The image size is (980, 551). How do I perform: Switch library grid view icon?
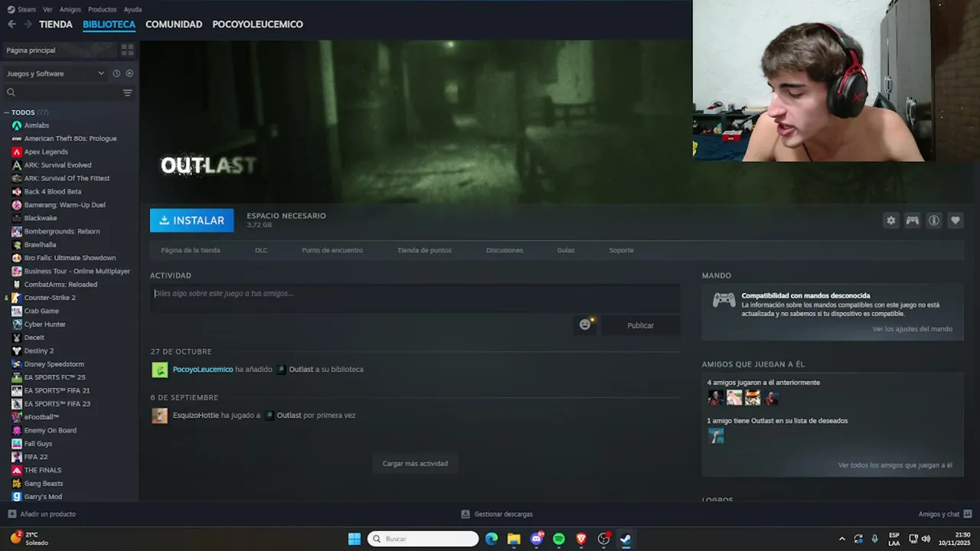[127, 50]
